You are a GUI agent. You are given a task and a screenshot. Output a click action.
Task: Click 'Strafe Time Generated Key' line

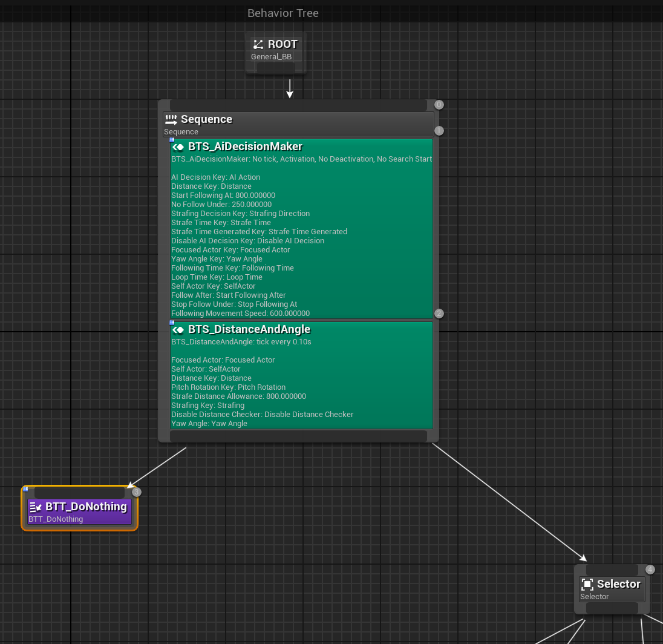click(259, 232)
